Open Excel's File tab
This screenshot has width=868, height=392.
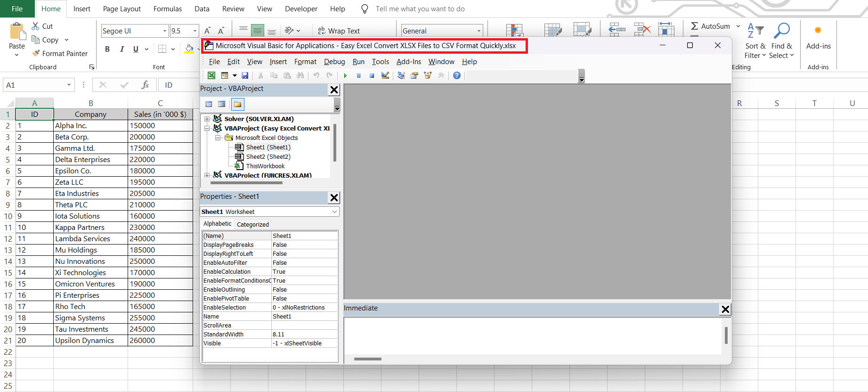coord(17,9)
